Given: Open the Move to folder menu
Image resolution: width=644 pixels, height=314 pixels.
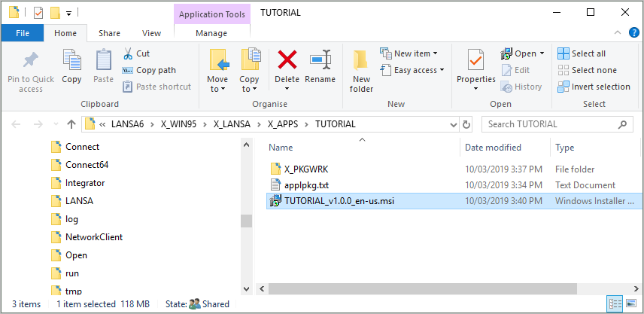Looking at the screenshot, I should [x=217, y=71].
